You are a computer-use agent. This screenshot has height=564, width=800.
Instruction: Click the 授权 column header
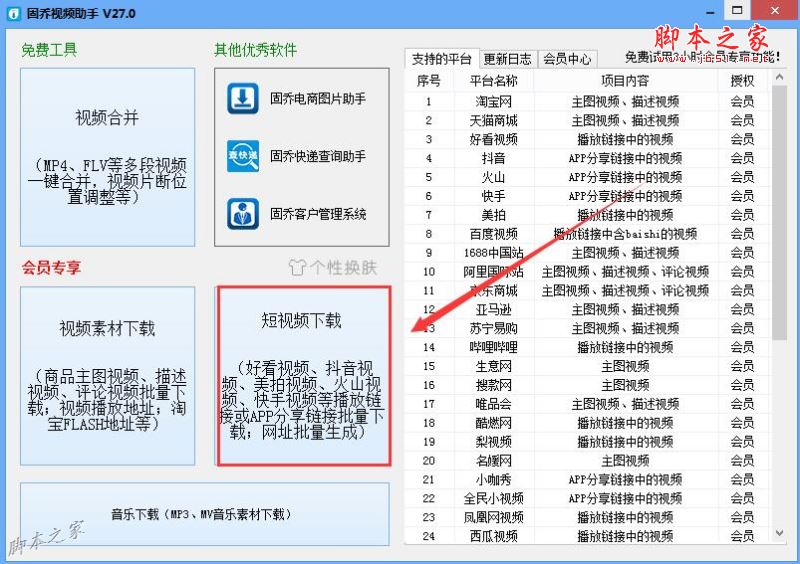point(742,81)
